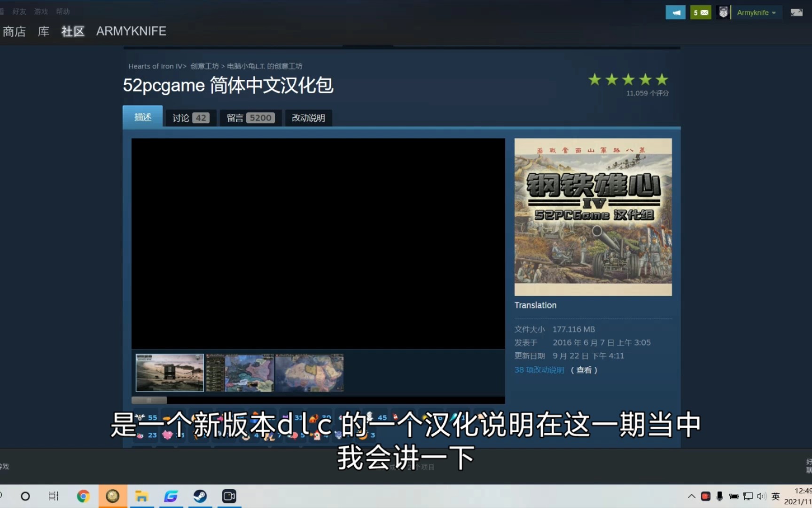Open Windows Cortana circle icon
The width and height of the screenshot is (812, 508).
pos(25,496)
